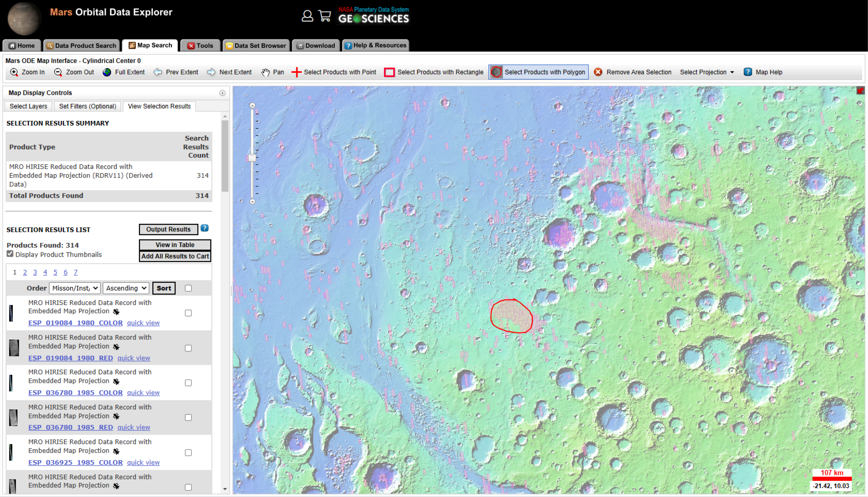The width and height of the screenshot is (868, 497).
Task: Open ESP_036925_1985_COLOR product link
Action: (75, 463)
